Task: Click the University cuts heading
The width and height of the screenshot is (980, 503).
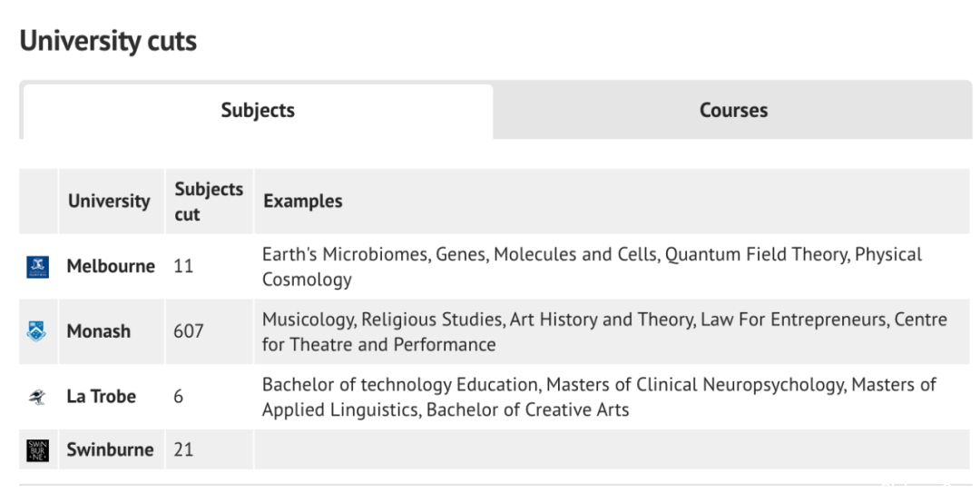Action: click(x=108, y=41)
